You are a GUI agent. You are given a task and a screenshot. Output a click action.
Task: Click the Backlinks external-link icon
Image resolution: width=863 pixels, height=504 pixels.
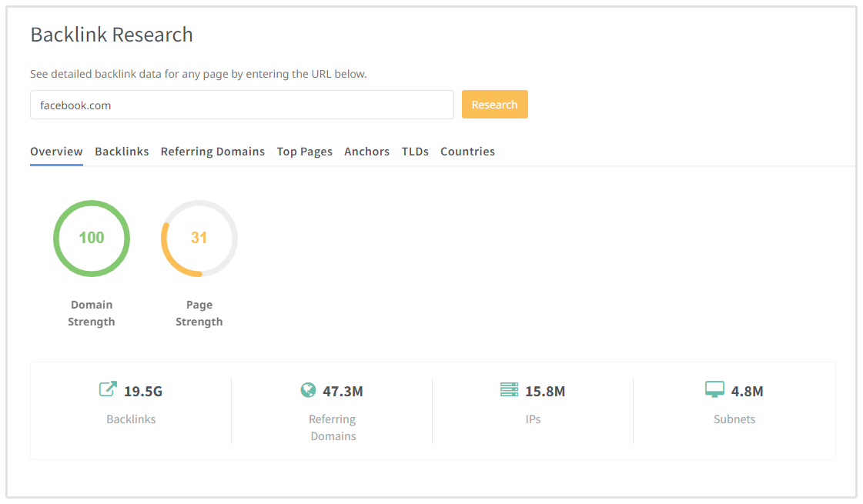[108, 389]
